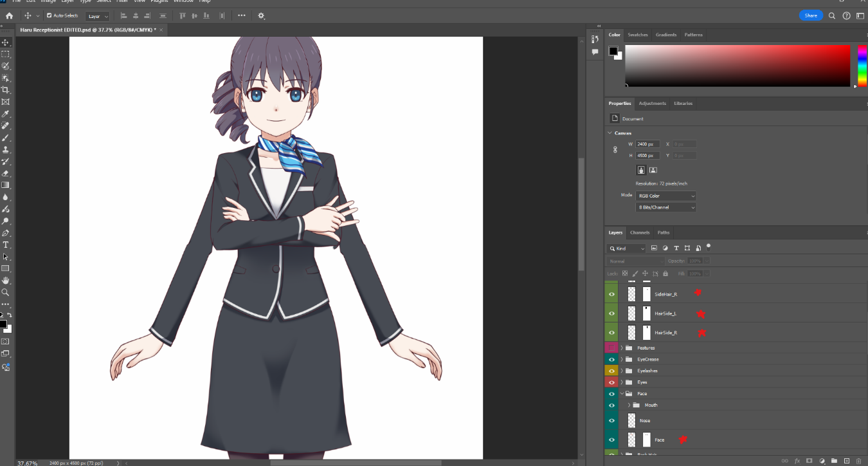Viewport: 868px width, 466px height.
Task: Expand the Features group
Action: pos(622,348)
